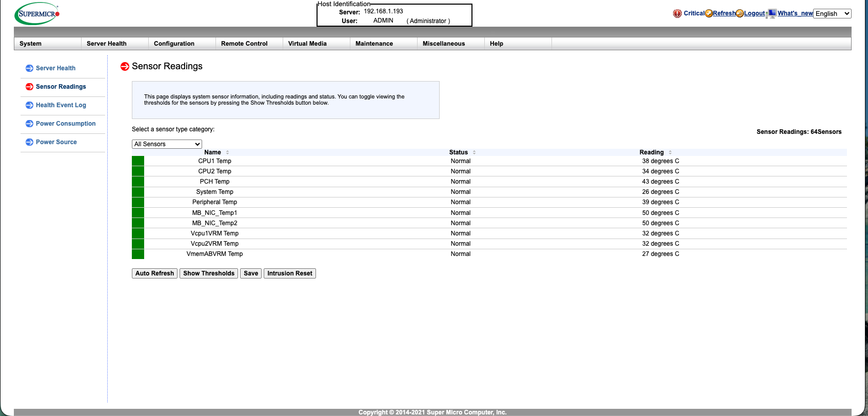Viewport: 868px width, 416px height.
Task: Click the Auto Refresh button
Action: click(154, 273)
